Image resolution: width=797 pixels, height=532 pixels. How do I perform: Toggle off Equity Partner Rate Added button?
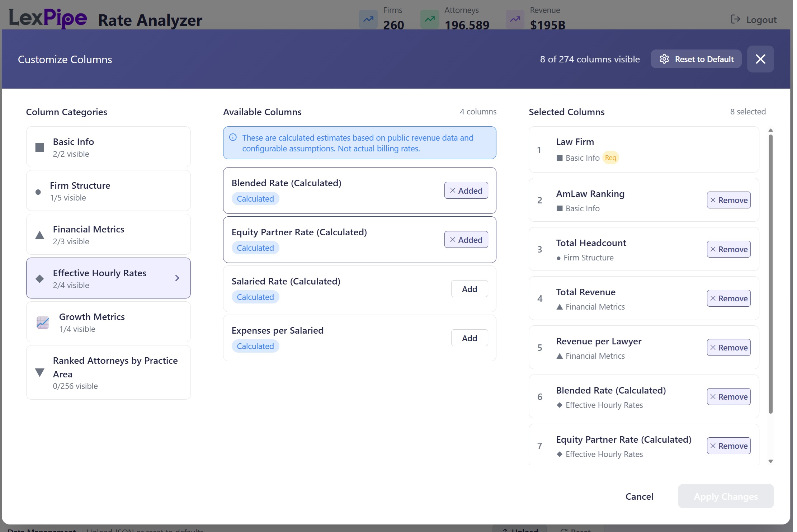466,240
